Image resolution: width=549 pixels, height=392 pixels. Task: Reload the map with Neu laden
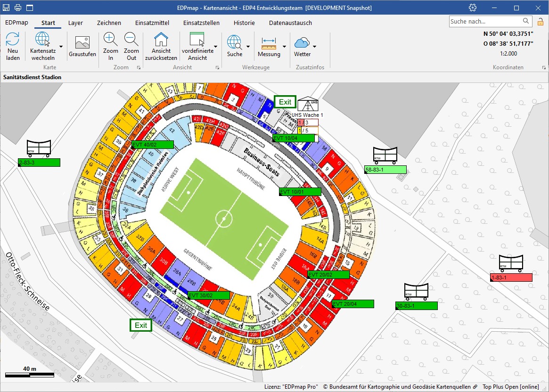click(x=13, y=47)
